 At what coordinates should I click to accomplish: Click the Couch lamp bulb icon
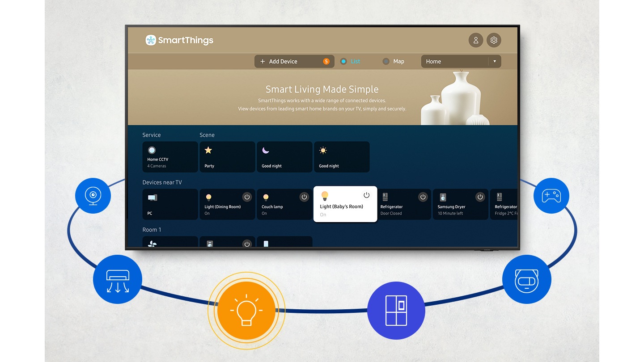pyautogui.click(x=266, y=197)
